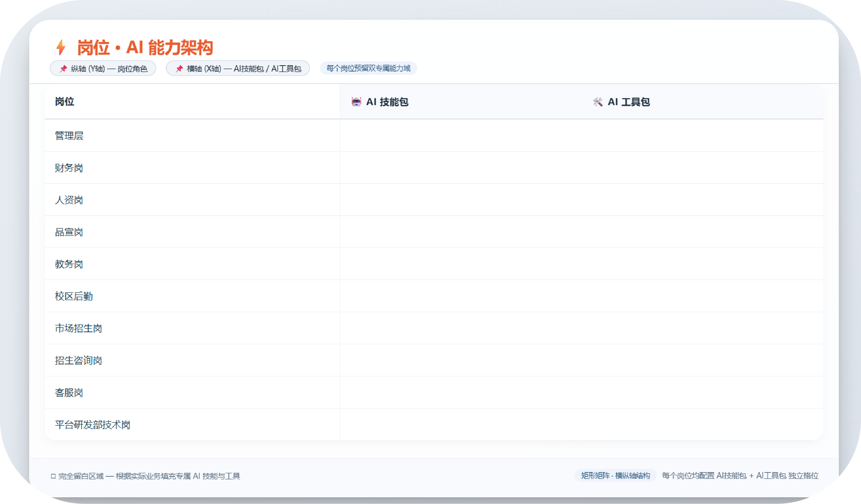Click the 岗位 · AI 能力架构 page title
The width and height of the screenshot is (861, 504).
[145, 47]
